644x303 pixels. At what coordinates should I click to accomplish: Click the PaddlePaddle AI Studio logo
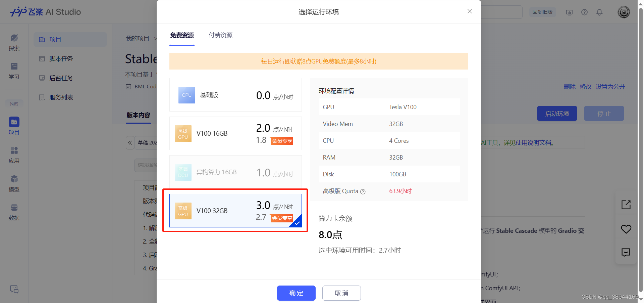[45, 12]
